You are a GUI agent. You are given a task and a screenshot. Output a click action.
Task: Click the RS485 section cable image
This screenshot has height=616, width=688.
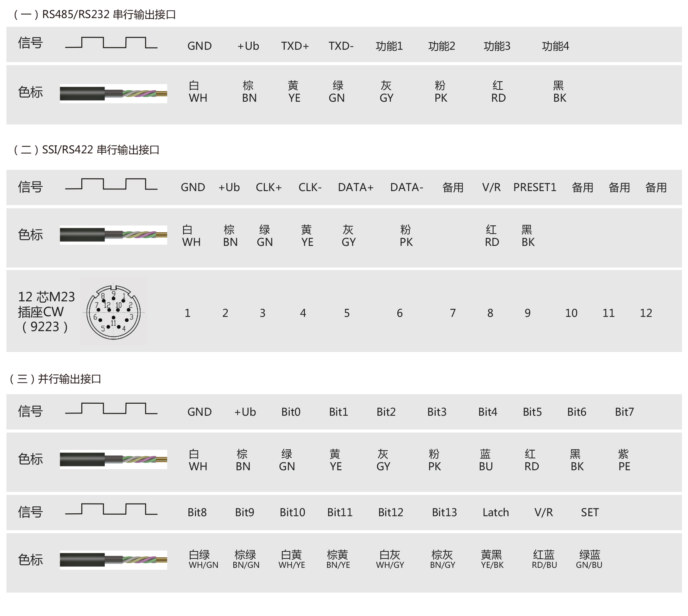pyautogui.click(x=113, y=93)
